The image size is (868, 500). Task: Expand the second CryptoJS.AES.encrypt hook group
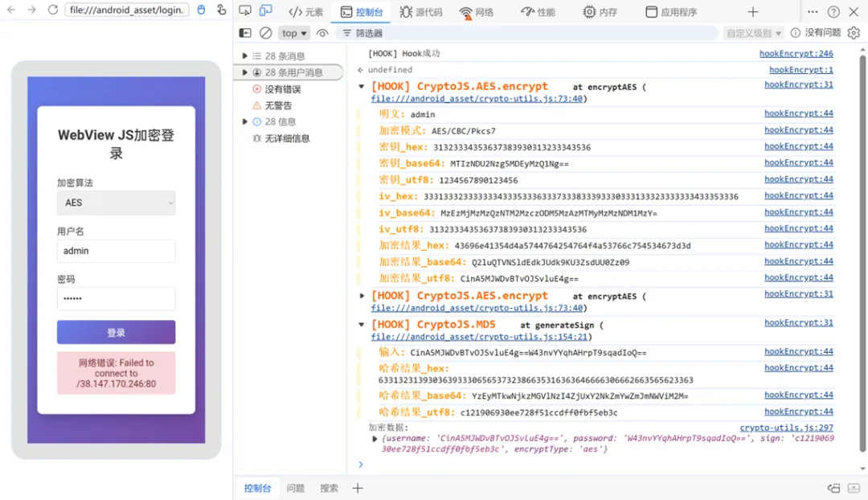pyautogui.click(x=362, y=296)
